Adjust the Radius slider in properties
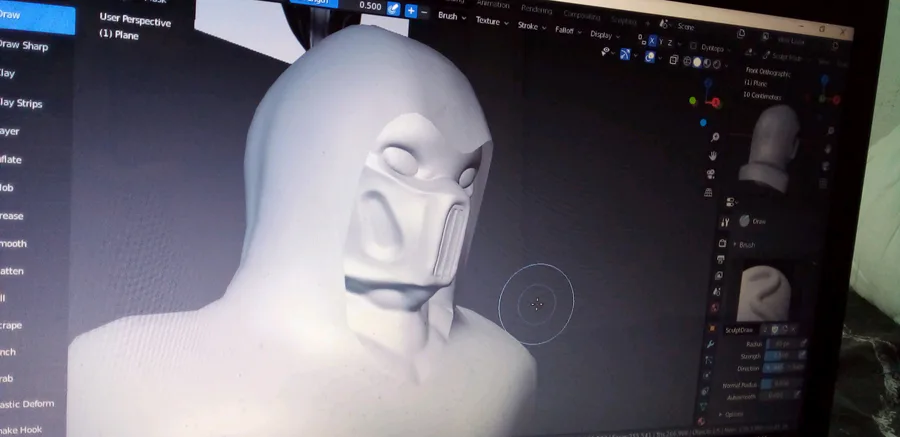This screenshot has width=900, height=437. tap(782, 344)
